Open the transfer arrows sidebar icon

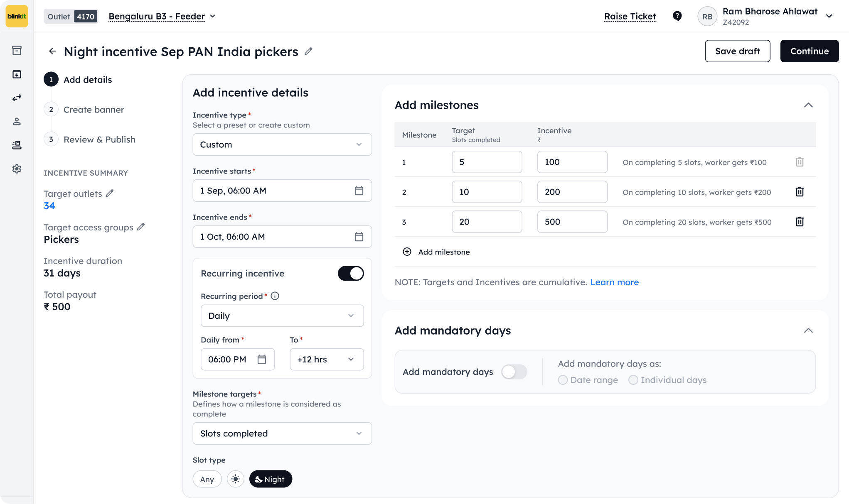(17, 98)
